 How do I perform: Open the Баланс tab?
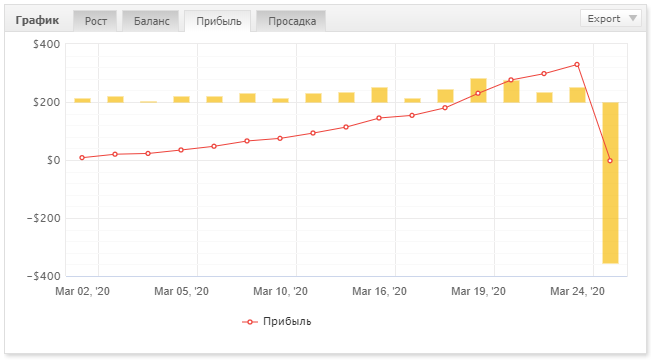(151, 21)
